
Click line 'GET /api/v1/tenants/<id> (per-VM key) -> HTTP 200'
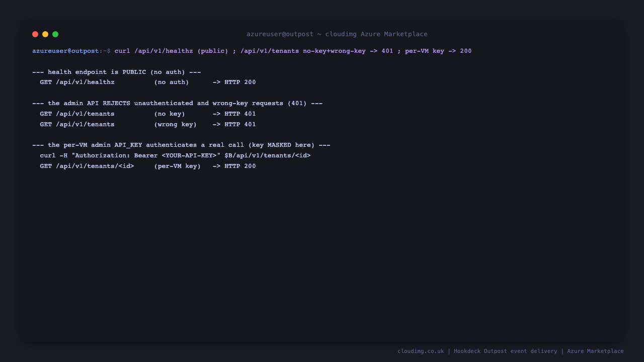coord(148,166)
